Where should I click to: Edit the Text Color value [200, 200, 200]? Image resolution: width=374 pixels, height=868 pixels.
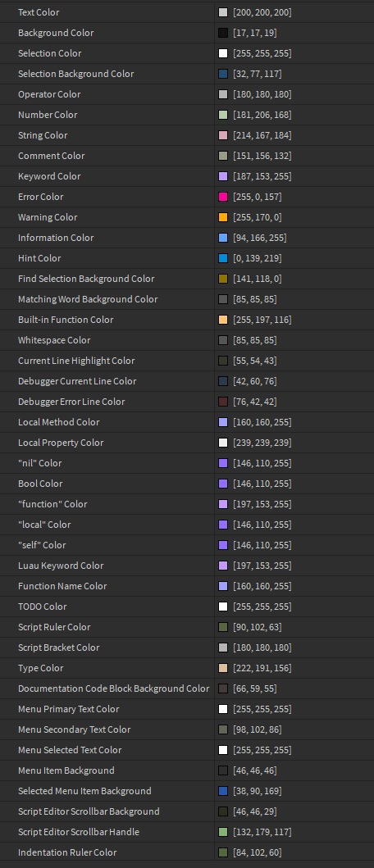coord(262,12)
